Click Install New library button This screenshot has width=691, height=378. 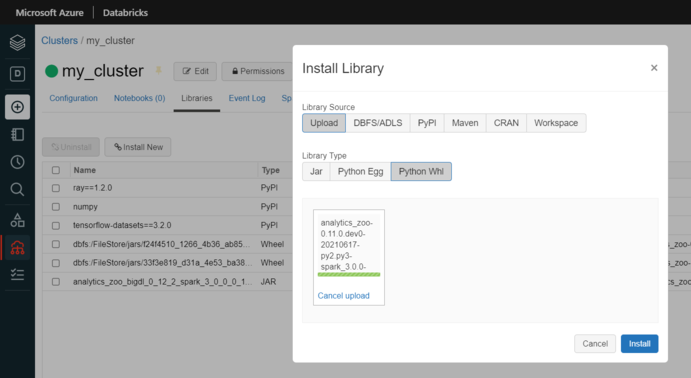click(x=138, y=147)
